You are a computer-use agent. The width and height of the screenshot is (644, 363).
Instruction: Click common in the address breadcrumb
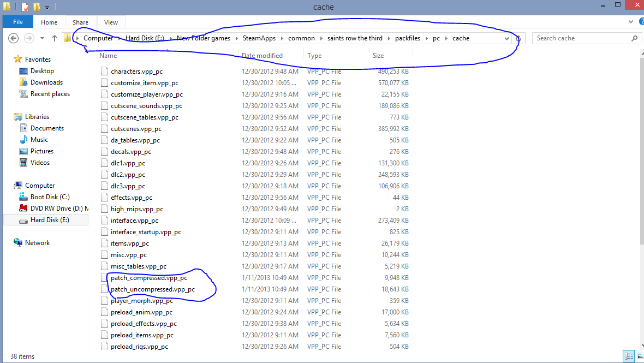[x=301, y=38]
